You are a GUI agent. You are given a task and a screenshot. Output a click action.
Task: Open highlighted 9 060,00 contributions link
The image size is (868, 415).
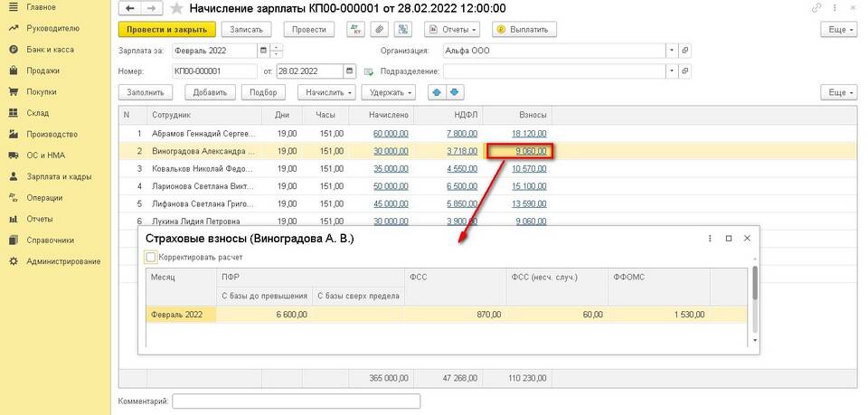point(530,151)
